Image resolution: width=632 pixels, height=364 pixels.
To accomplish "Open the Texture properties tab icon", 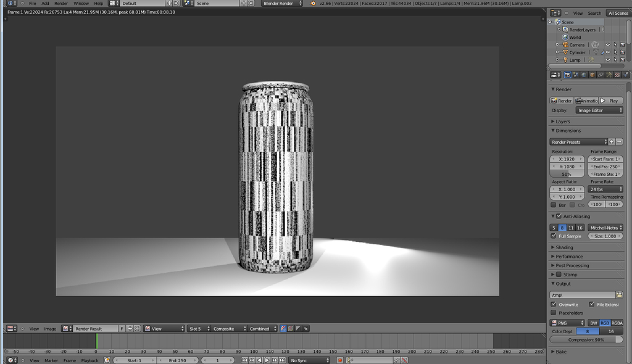I will coord(617,75).
